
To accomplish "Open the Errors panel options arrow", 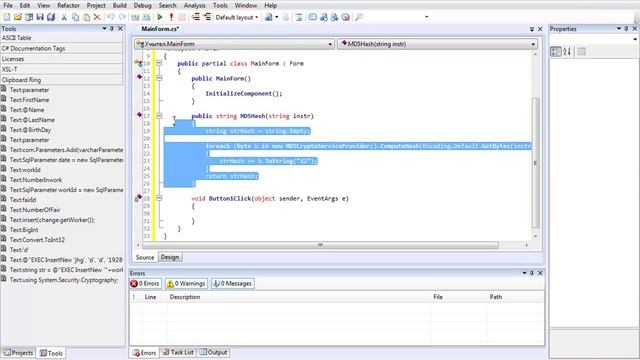I will tap(524, 273).
